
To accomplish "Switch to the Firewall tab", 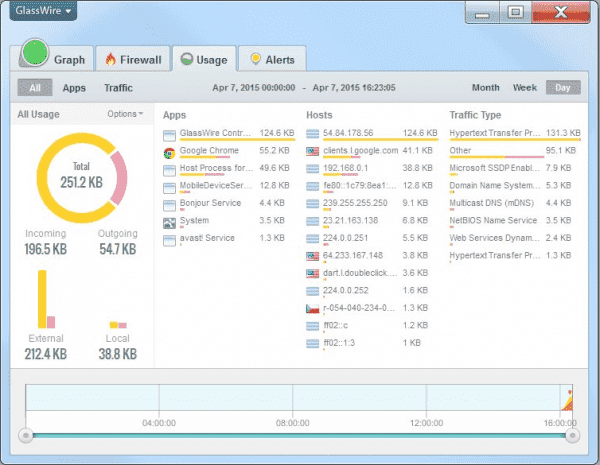I will [133, 59].
